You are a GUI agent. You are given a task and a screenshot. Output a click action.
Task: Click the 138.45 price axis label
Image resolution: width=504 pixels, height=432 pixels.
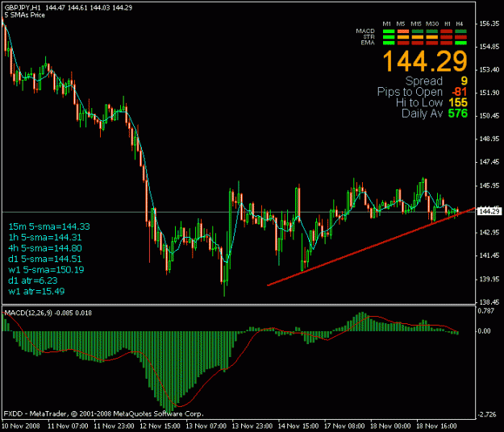point(489,302)
